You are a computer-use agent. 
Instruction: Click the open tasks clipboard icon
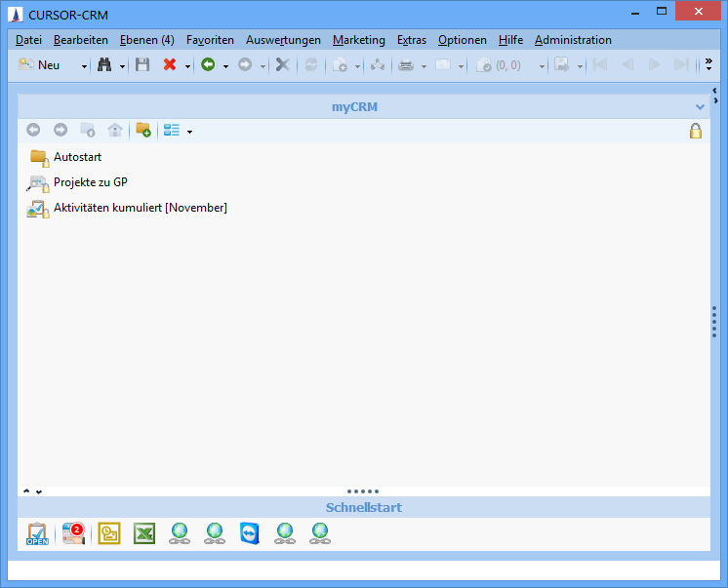pos(37,533)
